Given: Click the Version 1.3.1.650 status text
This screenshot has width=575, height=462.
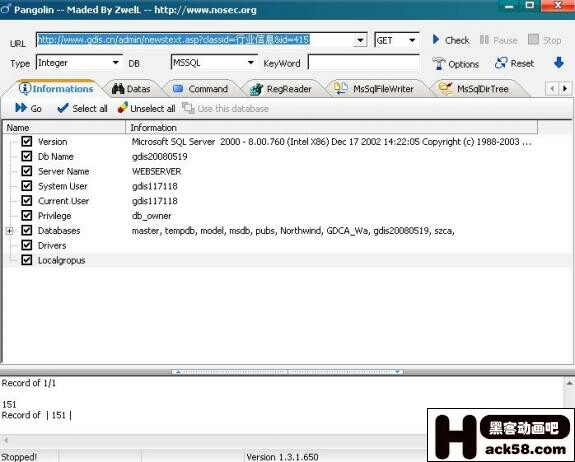Looking at the screenshot, I should pos(282,457).
